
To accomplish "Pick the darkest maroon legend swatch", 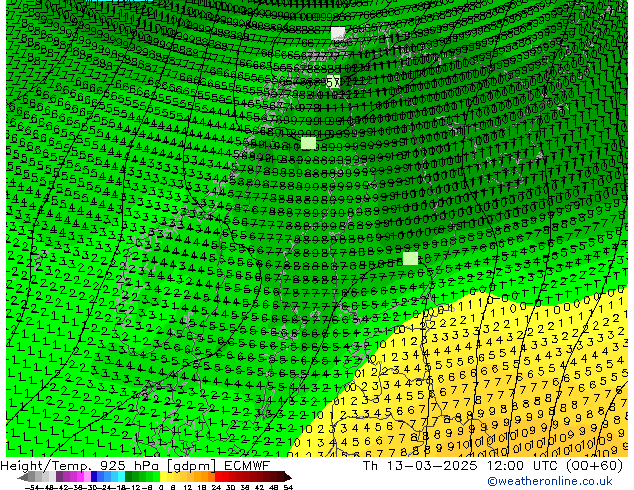I will (x=281, y=477).
